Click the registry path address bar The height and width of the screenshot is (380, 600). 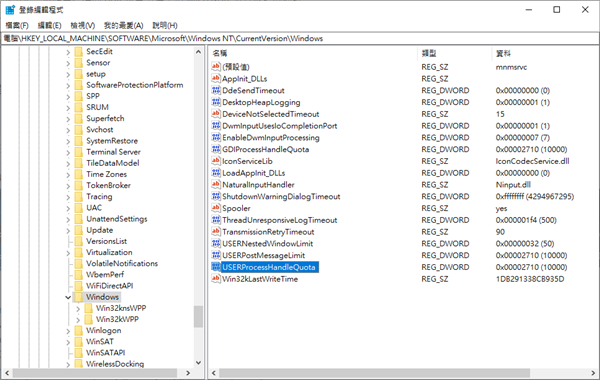coord(300,39)
